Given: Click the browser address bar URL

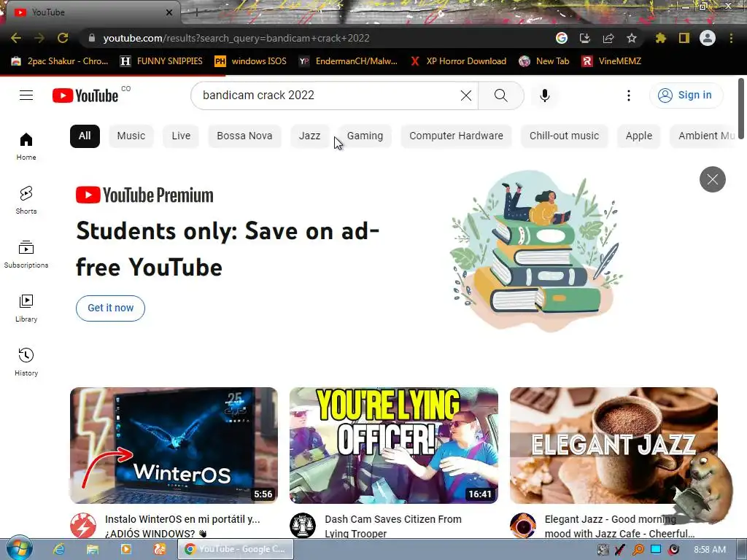Looking at the screenshot, I should coord(236,38).
